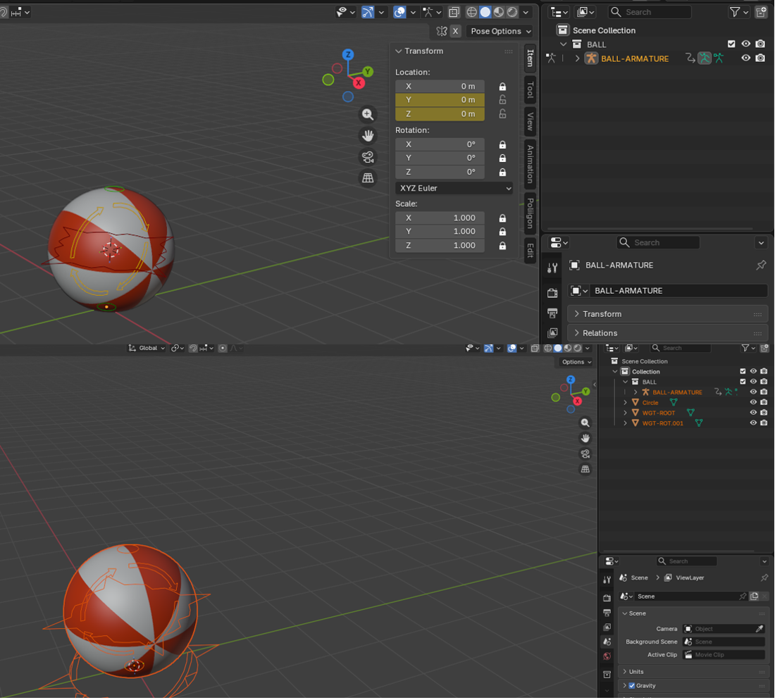775x700 pixels.
Task: Toggle the Gravity checkbox
Action: pos(632,686)
